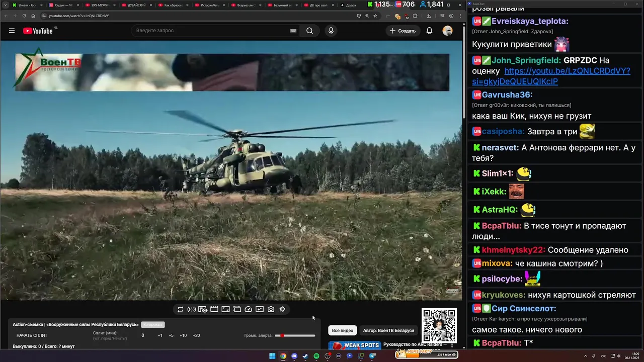The image size is (644, 362).
Task: Open the three-dot menu of the ARC Raiders video
Action: click(x=452, y=345)
